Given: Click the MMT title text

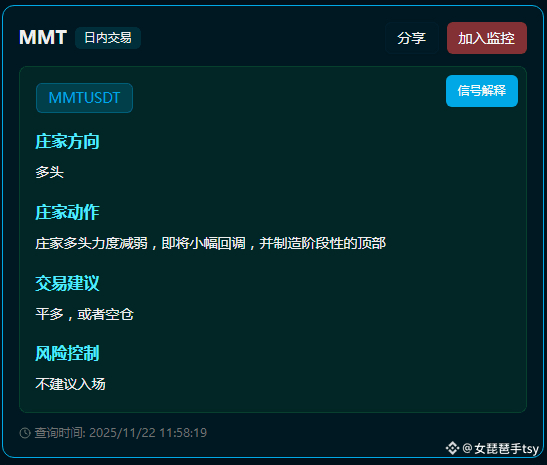Looking at the screenshot, I should pos(43,37).
